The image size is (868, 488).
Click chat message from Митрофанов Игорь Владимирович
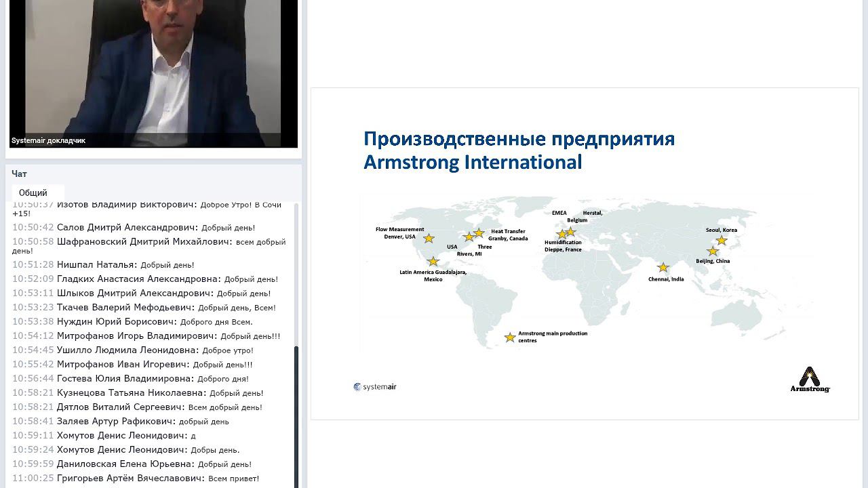pyautogui.click(x=146, y=336)
